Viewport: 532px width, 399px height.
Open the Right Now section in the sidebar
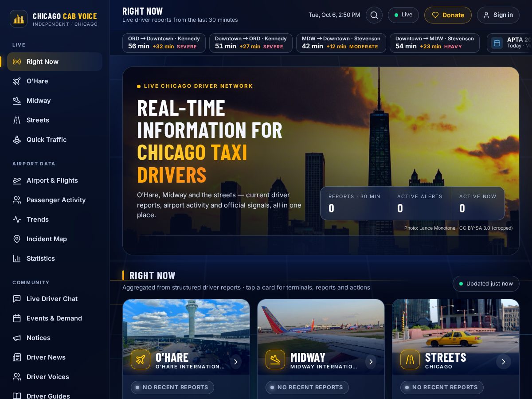[55, 62]
